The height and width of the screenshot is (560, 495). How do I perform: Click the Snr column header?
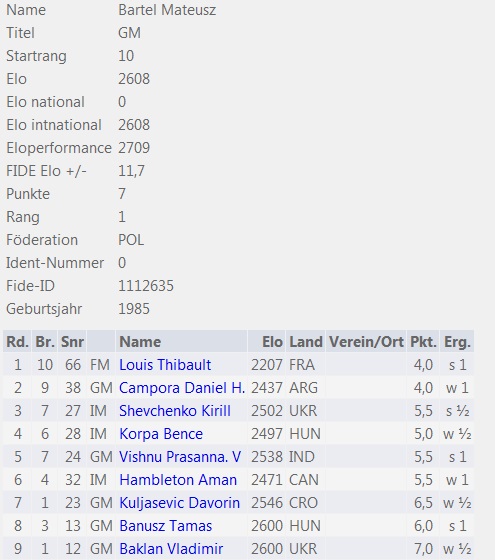pos(72,342)
